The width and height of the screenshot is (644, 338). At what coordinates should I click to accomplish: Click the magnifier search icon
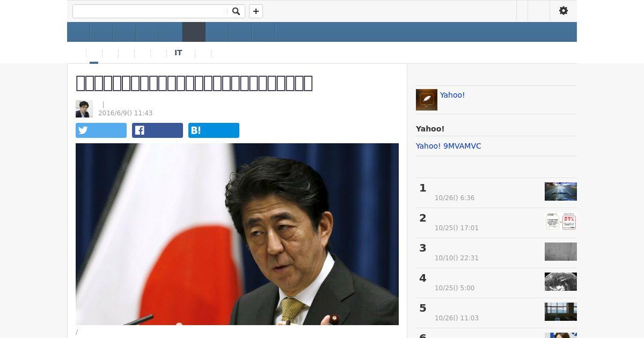coord(236,11)
